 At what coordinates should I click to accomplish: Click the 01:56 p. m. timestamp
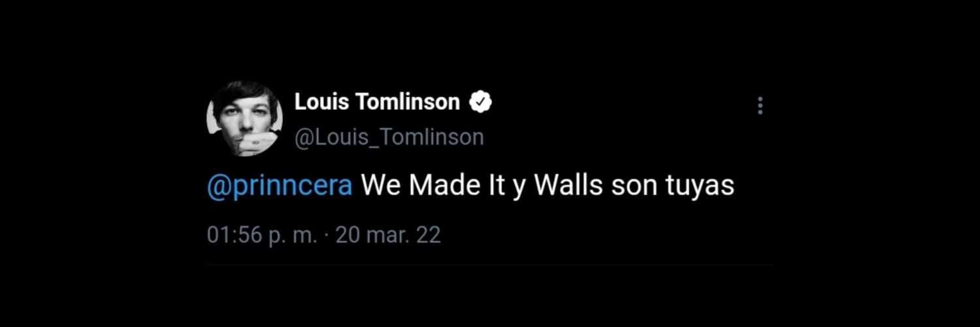click(262, 235)
